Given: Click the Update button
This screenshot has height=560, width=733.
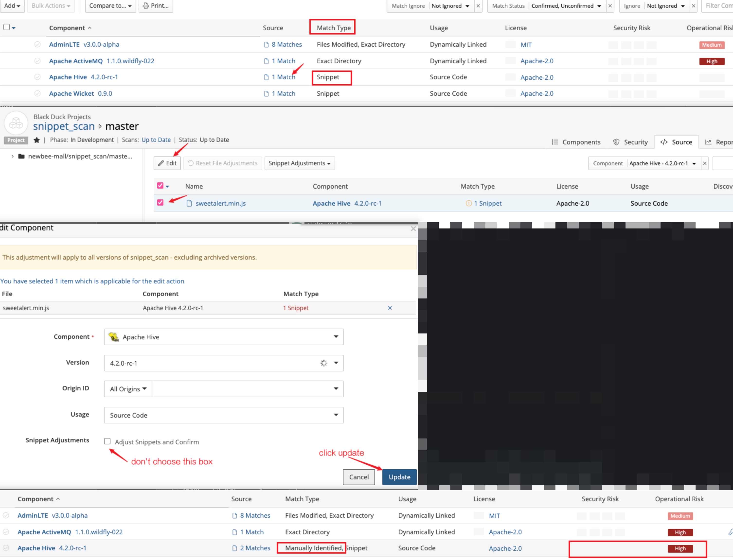Looking at the screenshot, I should pyautogui.click(x=399, y=477).
